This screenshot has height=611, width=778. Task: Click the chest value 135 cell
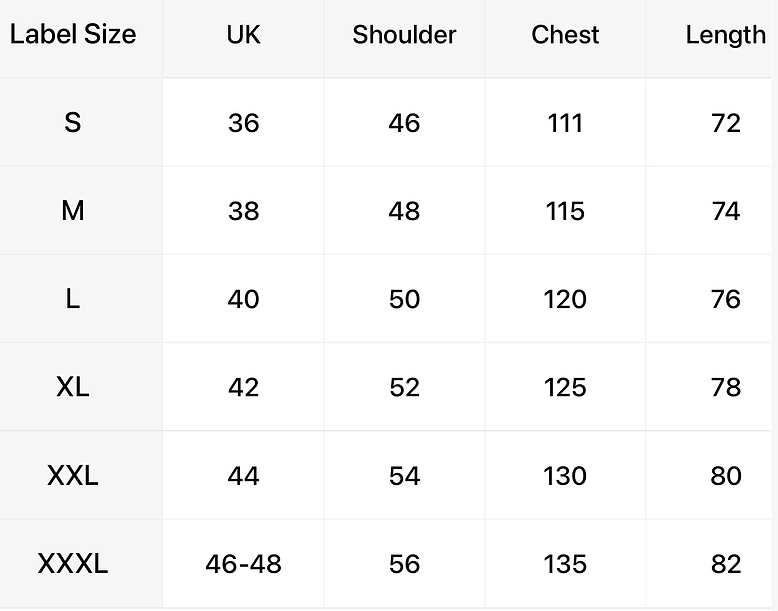(565, 563)
